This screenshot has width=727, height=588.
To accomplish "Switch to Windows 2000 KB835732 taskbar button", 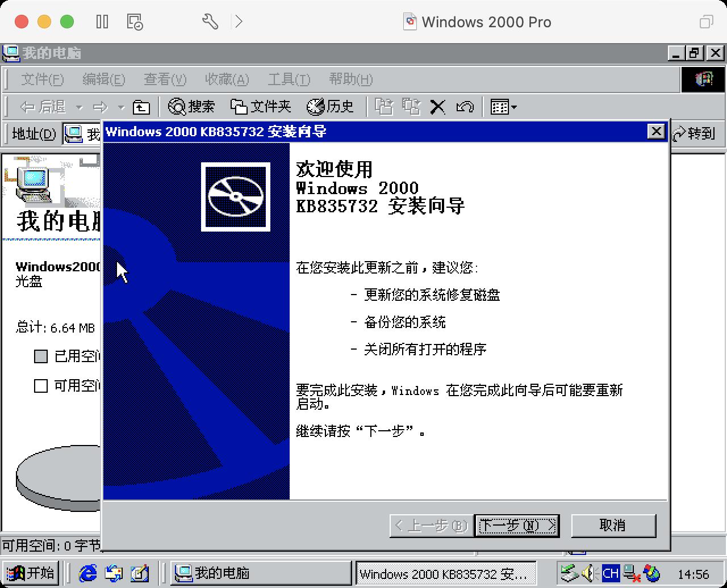I will click(445, 574).
